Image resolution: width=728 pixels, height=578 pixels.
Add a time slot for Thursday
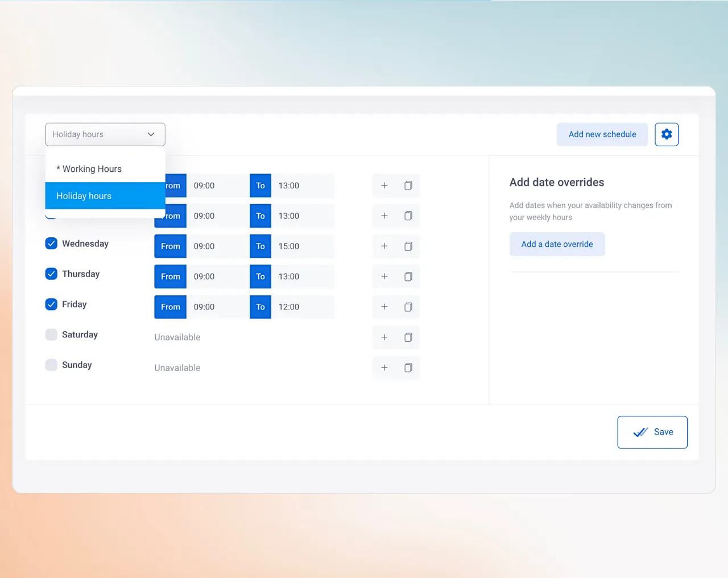pyautogui.click(x=384, y=276)
